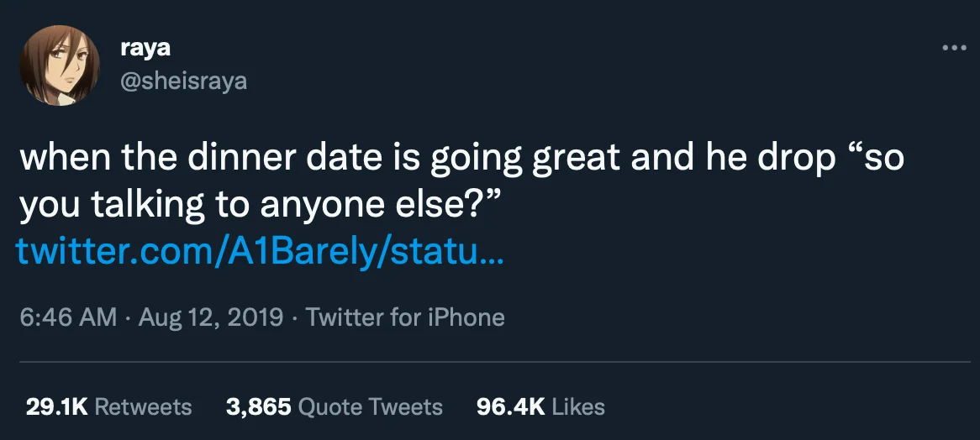Click the @sheisraya handle
Screen dimensions: 980x440
click(x=183, y=81)
